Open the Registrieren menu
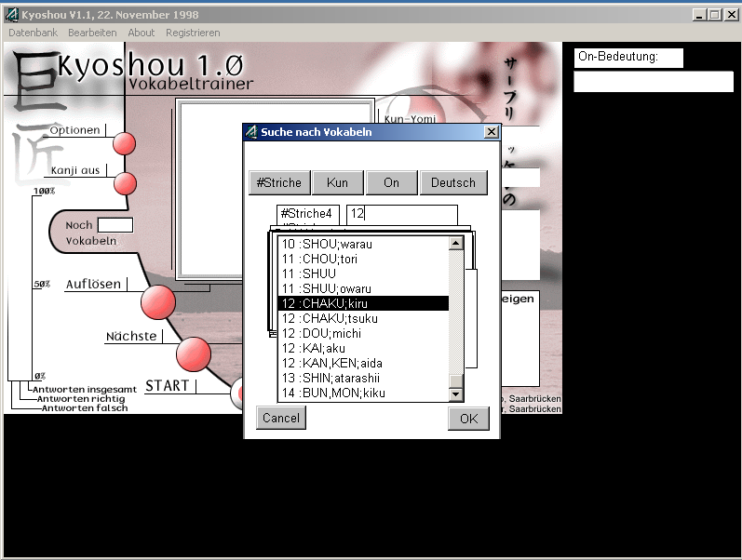742x560 pixels. pyautogui.click(x=193, y=33)
